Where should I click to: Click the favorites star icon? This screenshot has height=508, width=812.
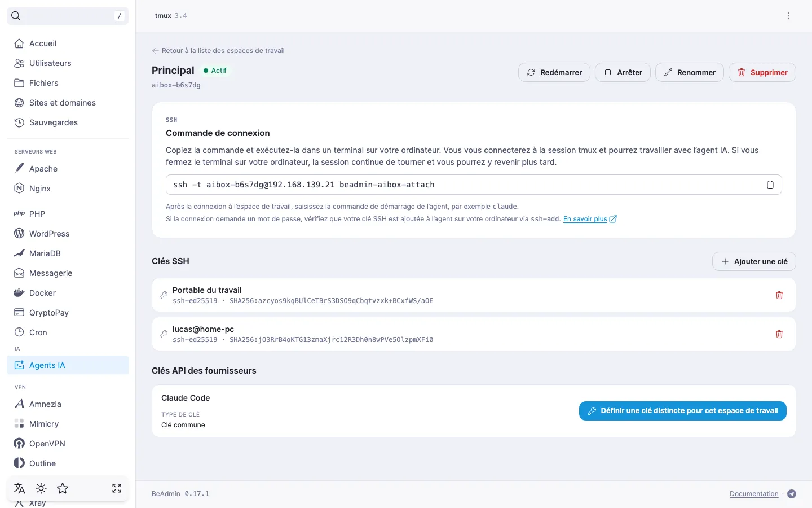[63, 488]
